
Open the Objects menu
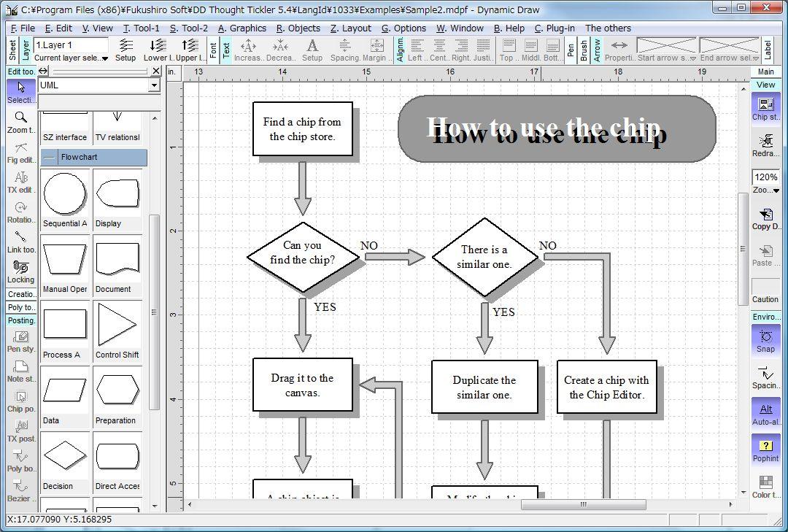[298, 28]
